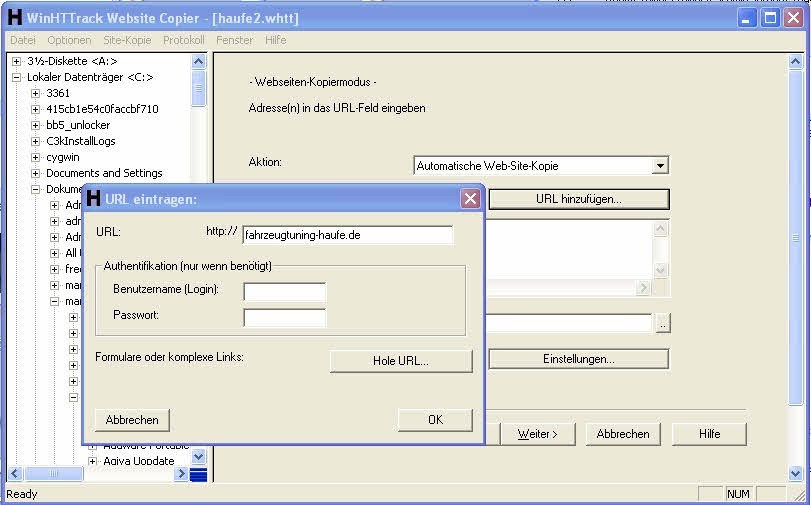The image size is (811, 505).
Task: Open the Optionen menu
Action: coord(69,40)
